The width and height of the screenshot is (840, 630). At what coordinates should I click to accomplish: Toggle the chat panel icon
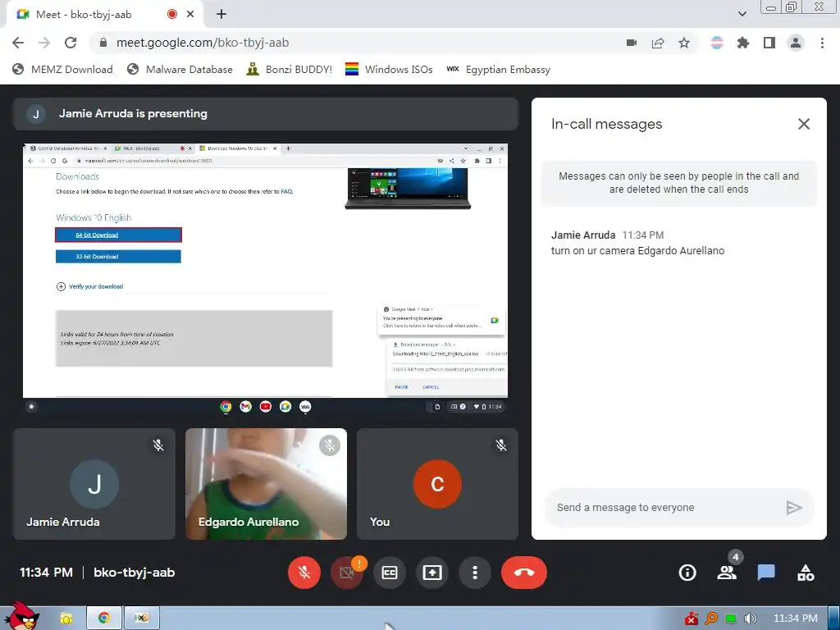[x=766, y=573]
